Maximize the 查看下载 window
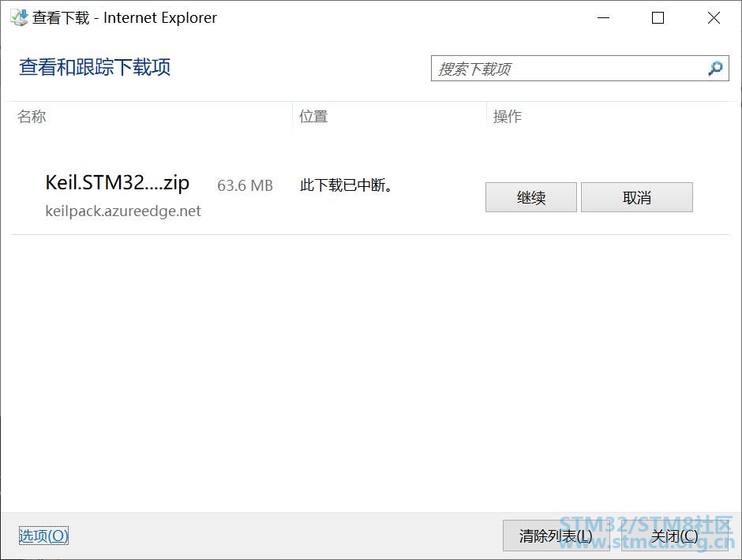 (x=658, y=18)
